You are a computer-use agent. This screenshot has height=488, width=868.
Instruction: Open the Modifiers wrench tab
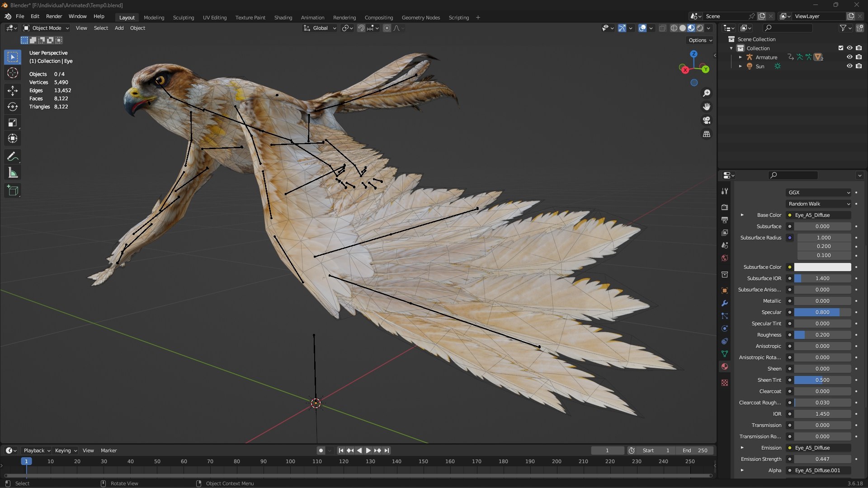pyautogui.click(x=725, y=303)
